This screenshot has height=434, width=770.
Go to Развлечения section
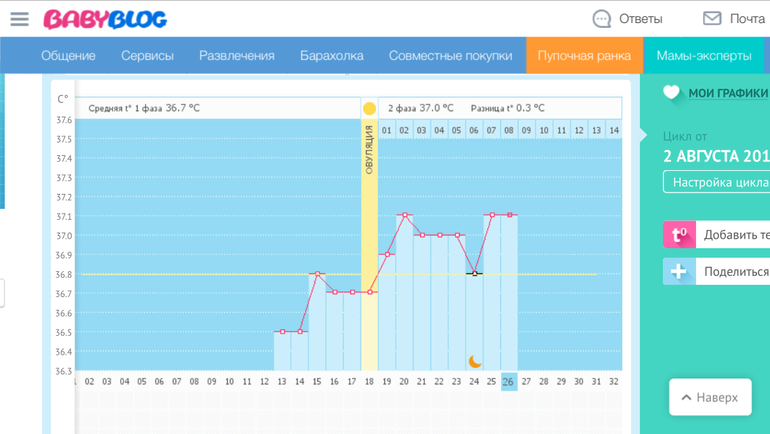236,56
